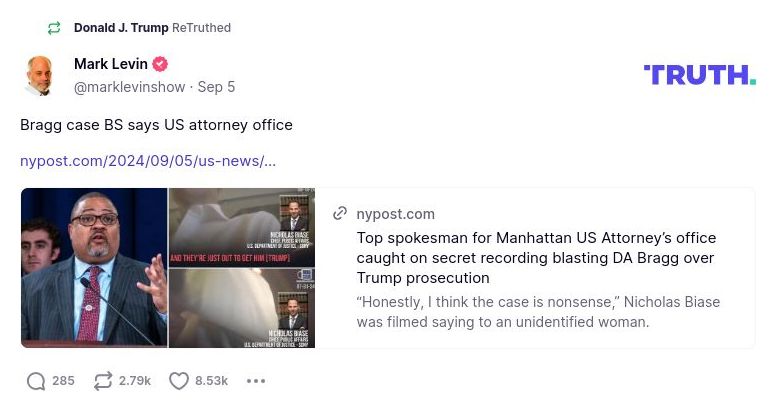
Task: Open the three-dot more options menu
Action: [256, 381]
